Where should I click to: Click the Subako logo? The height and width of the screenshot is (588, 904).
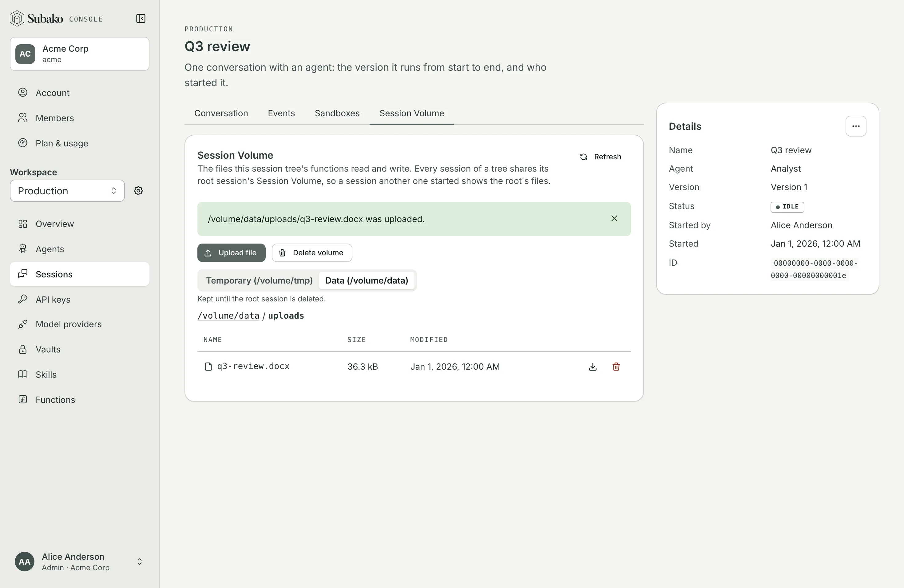point(37,19)
